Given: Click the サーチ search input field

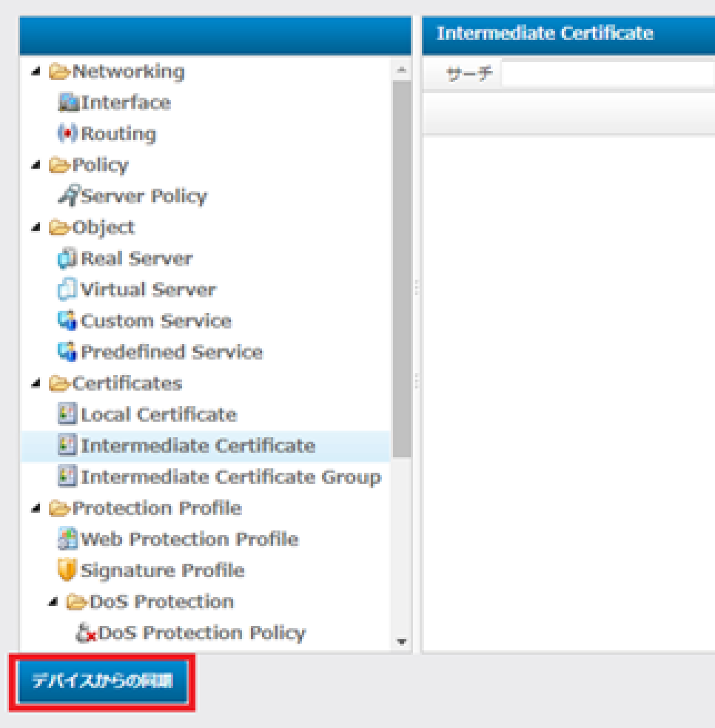Looking at the screenshot, I should pos(607,74).
